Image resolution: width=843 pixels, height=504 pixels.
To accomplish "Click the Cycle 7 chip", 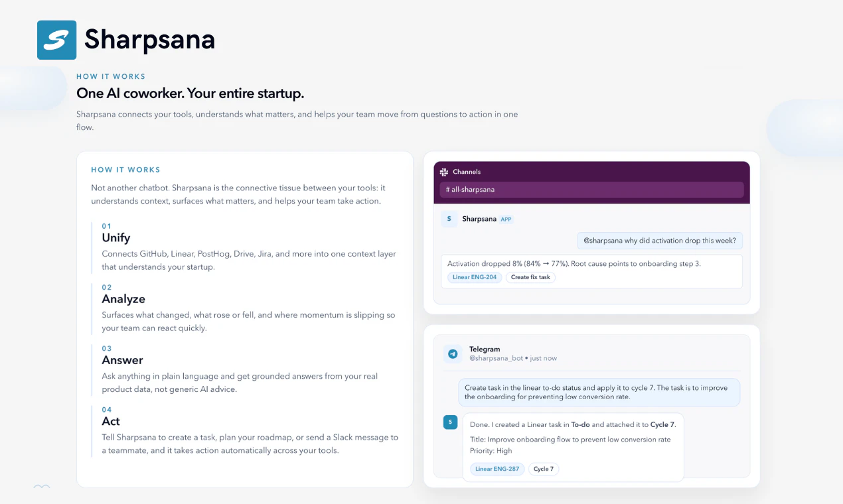I will [543, 469].
